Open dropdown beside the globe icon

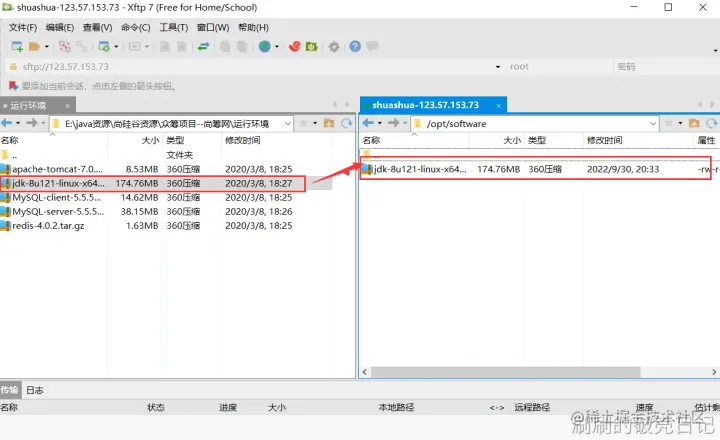click(x=276, y=46)
